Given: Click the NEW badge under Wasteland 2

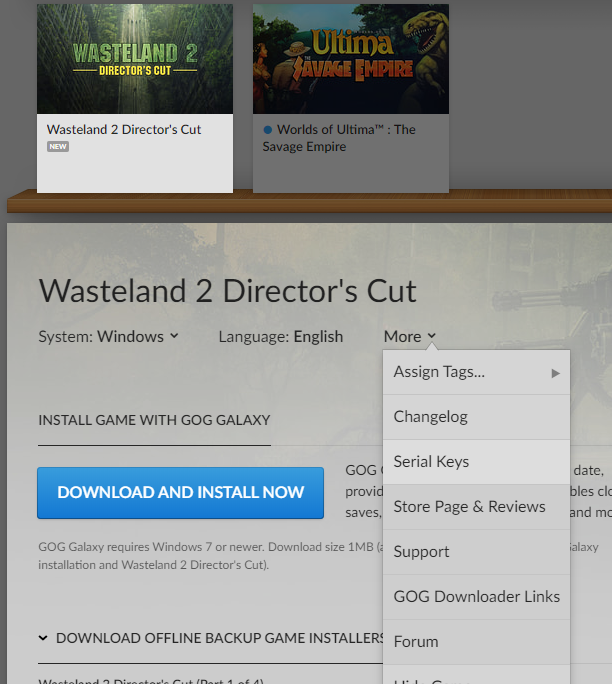Looking at the screenshot, I should pyautogui.click(x=57, y=147).
